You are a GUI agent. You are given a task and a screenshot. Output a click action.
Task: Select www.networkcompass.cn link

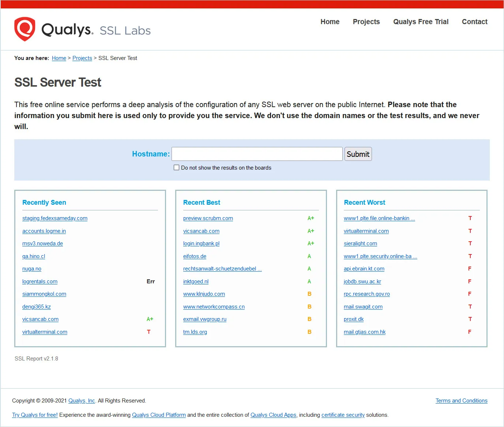tap(214, 307)
